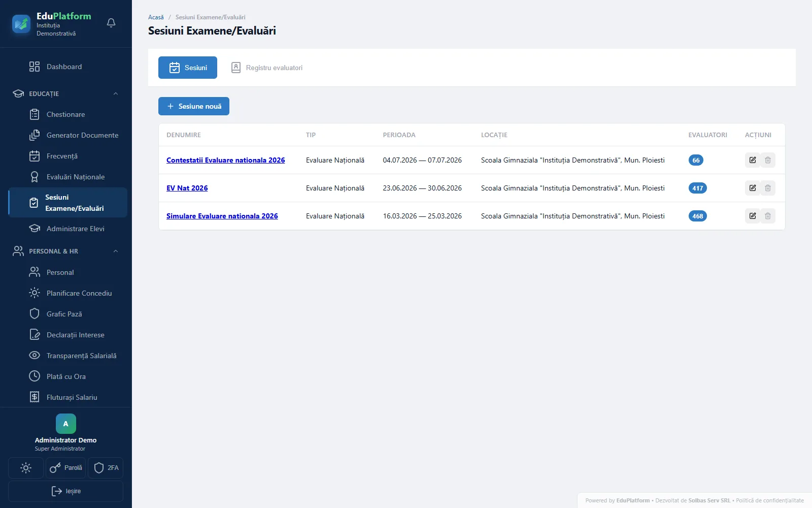Delete the EV Nat 2026 session

768,188
